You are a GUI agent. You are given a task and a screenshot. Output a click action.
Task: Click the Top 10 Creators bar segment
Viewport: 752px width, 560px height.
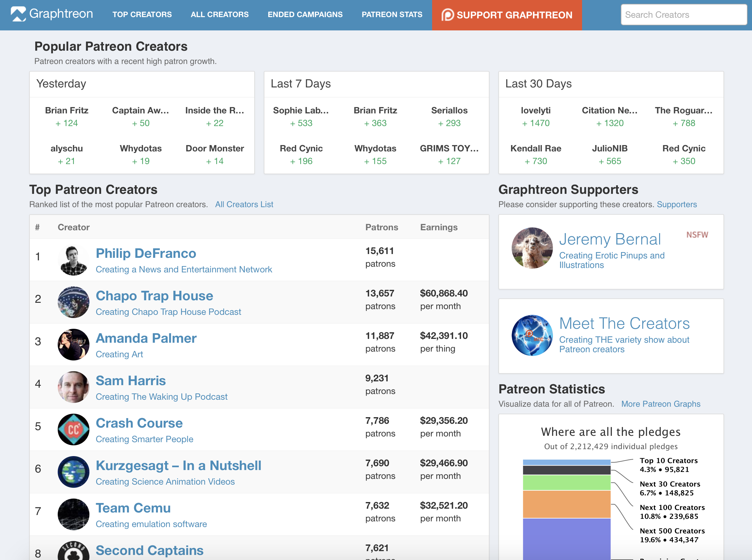coord(567,461)
